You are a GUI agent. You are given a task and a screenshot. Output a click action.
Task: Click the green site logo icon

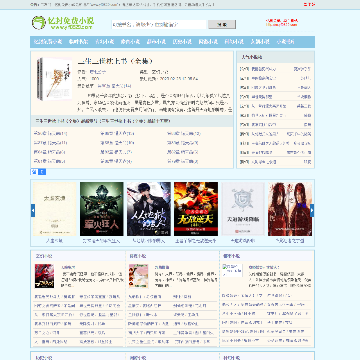click(x=39, y=22)
